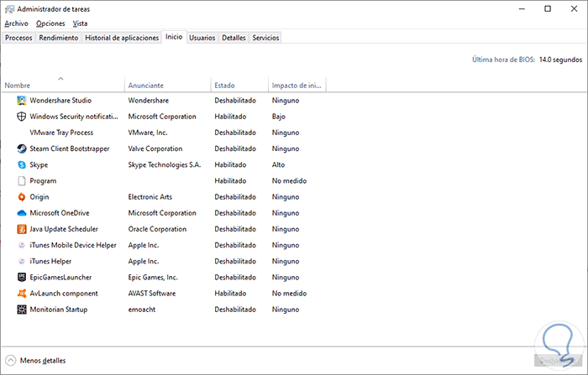
Task: Click the Java Update Scheduler icon
Action: pyautogui.click(x=22, y=229)
